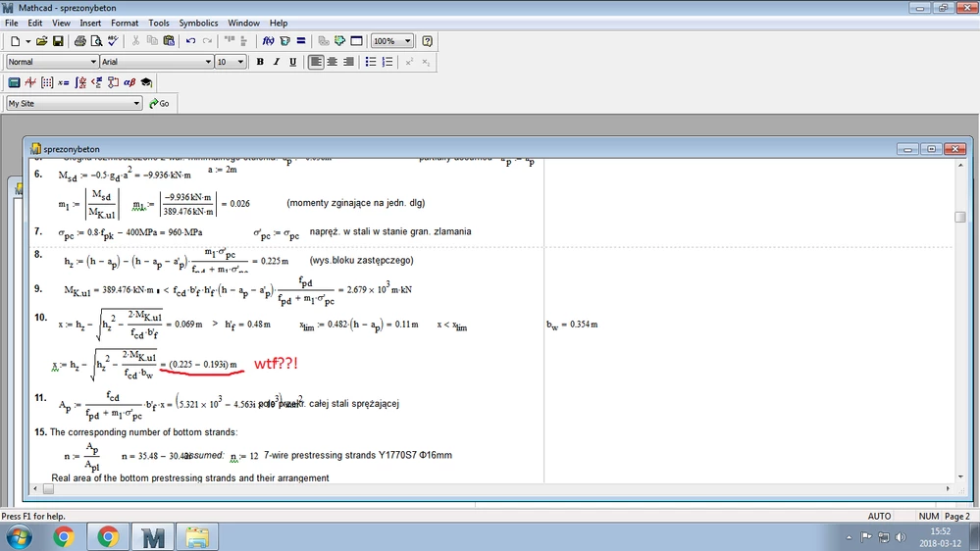980x551 pixels.
Task: Set Align Right paragraph alignment
Action: point(349,62)
